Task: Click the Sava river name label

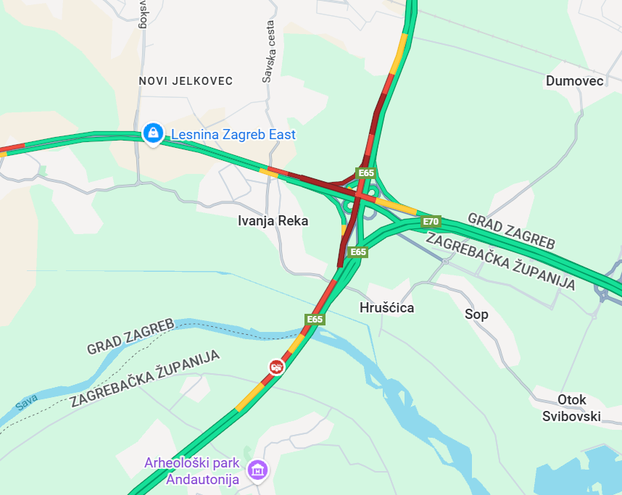Action: (x=27, y=402)
